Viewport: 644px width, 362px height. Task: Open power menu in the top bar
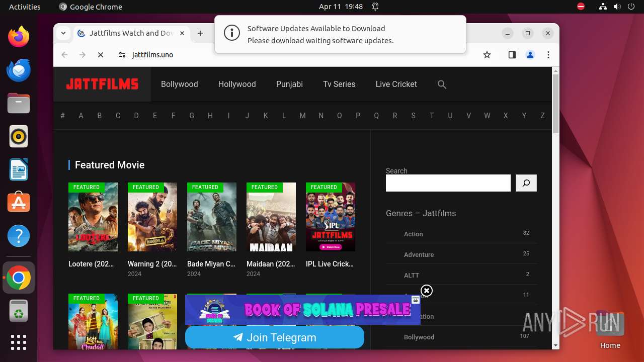coord(631,7)
